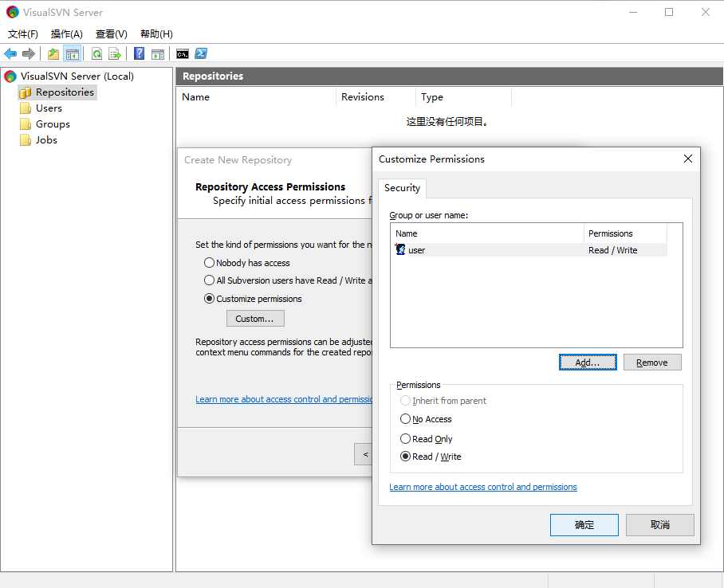The image size is (724, 588).
Task: Select the Security tab
Action: tap(402, 188)
